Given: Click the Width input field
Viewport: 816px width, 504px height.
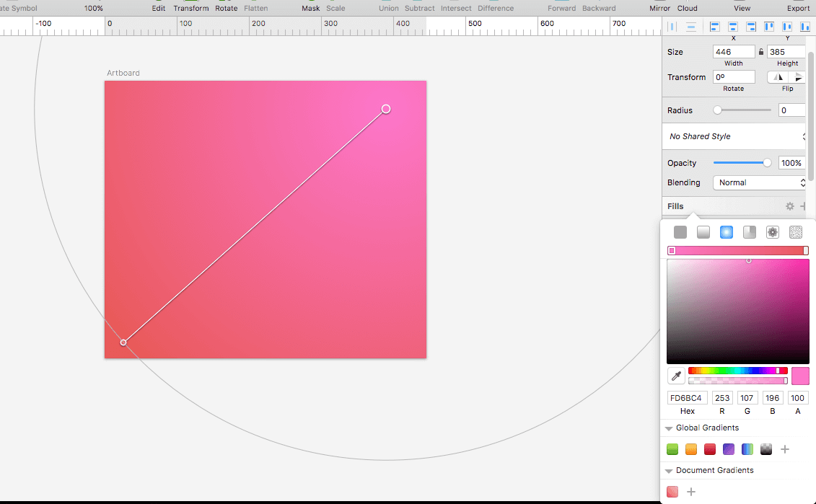Looking at the screenshot, I should 734,51.
